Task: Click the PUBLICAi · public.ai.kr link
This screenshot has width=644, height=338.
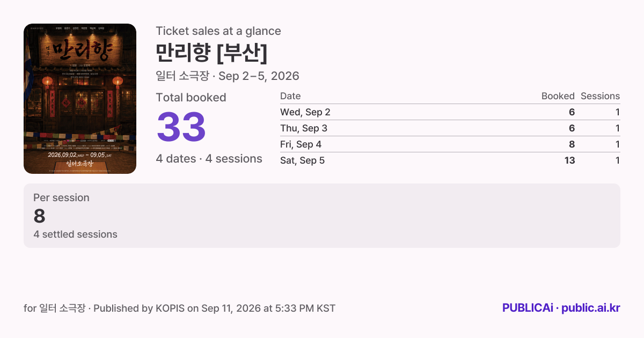Action: 561,308
